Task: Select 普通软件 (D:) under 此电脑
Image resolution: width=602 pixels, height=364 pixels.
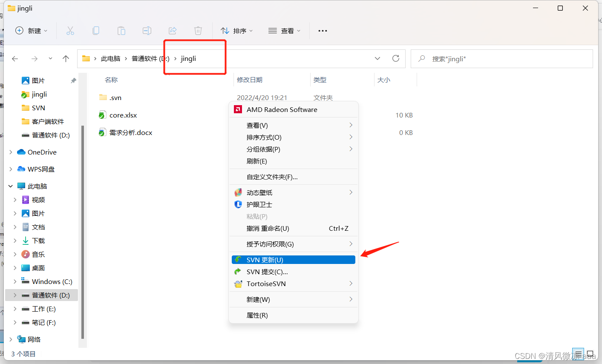Action: click(x=42, y=295)
